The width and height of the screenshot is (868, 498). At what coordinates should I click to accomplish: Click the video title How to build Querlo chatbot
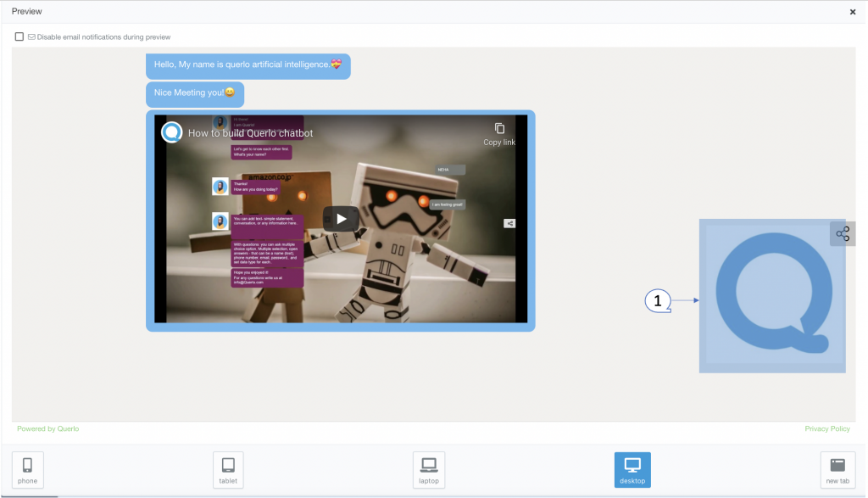(250, 133)
